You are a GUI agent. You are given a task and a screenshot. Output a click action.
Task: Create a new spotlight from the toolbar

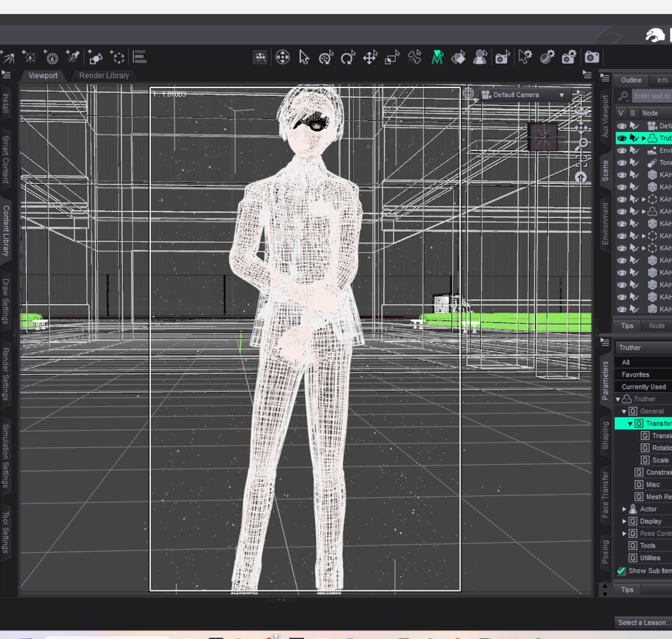(x=73, y=56)
